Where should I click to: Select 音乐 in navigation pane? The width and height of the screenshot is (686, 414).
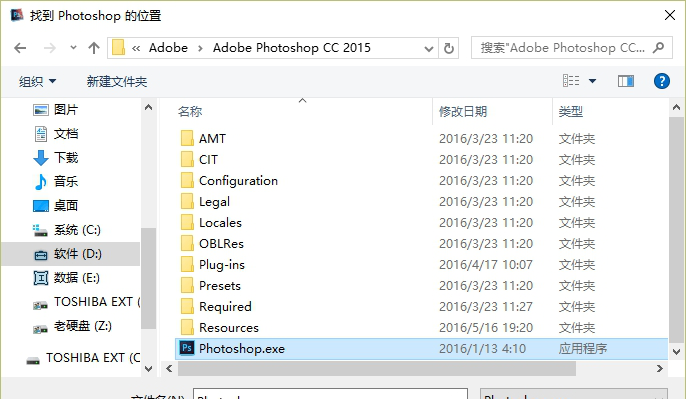click(x=66, y=181)
